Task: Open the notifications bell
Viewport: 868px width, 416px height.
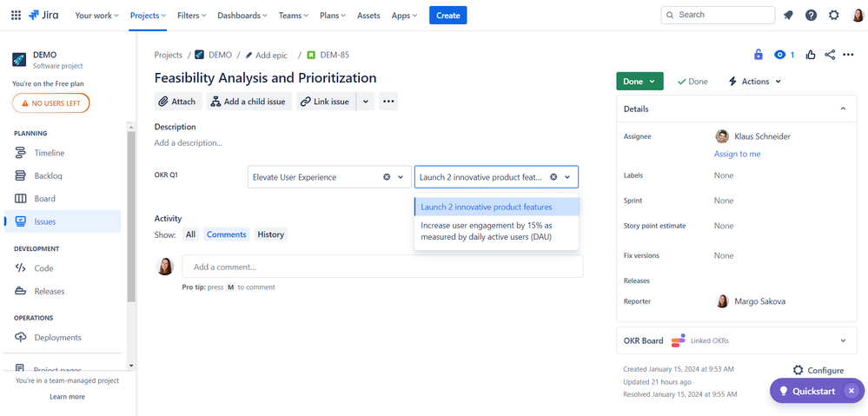Action: 788,16
